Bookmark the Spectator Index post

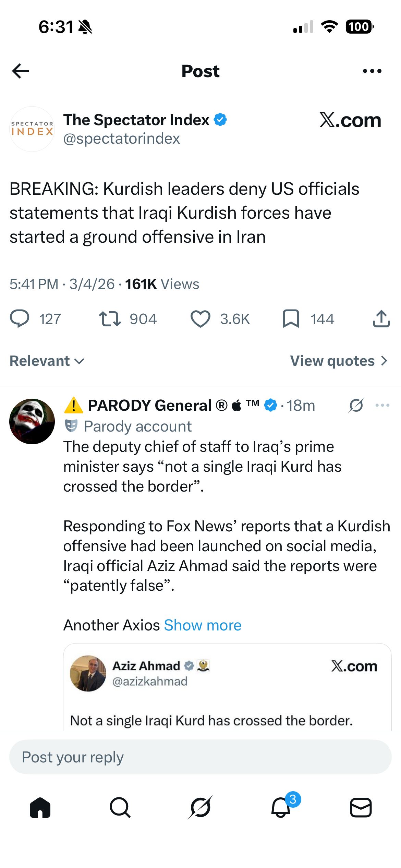tap(291, 319)
